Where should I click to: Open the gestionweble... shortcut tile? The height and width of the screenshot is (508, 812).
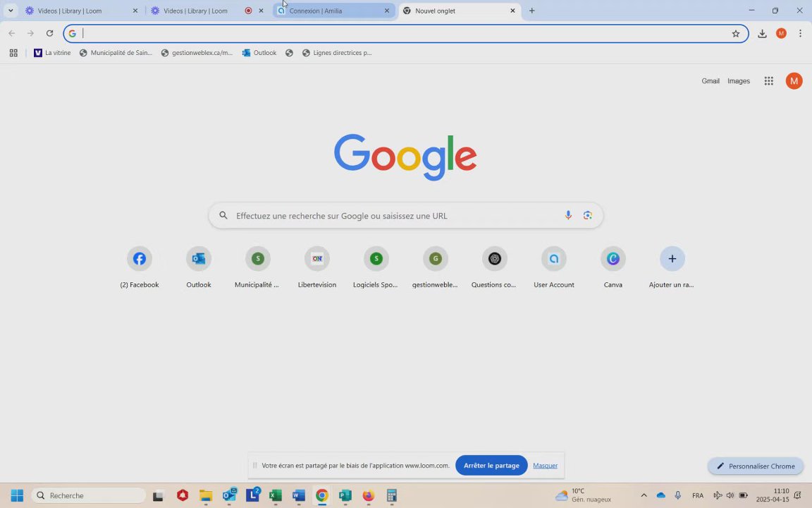click(x=435, y=268)
